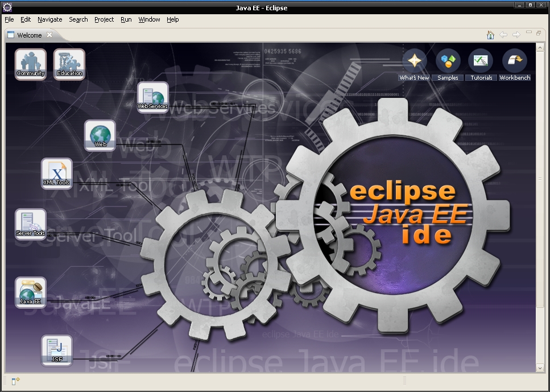Viewport: 550px width, 392px height.
Task: Click the scrollbar down arrow on the right
Action: coord(540,368)
